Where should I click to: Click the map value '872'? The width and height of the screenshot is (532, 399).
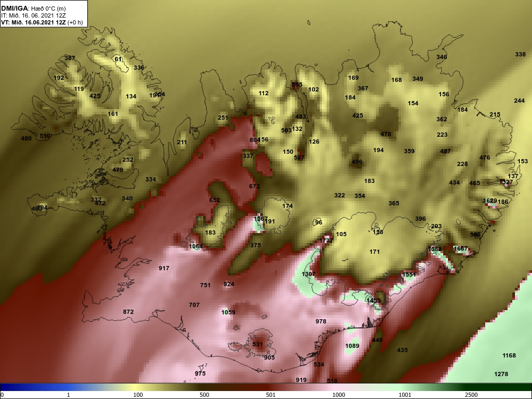pos(128,312)
